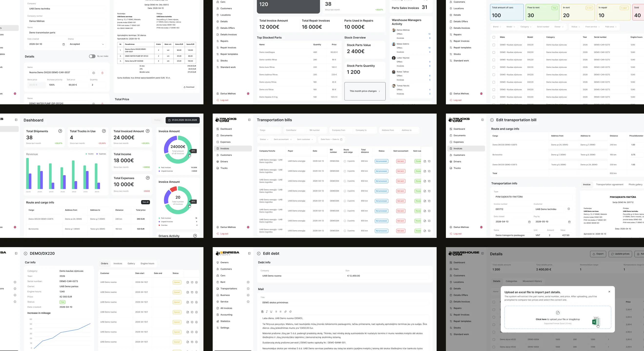The width and height of the screenshot is (644, 351).
Task: Switch to Gallery tab on DEMO/DX220
Action: [x=131, y=263]
